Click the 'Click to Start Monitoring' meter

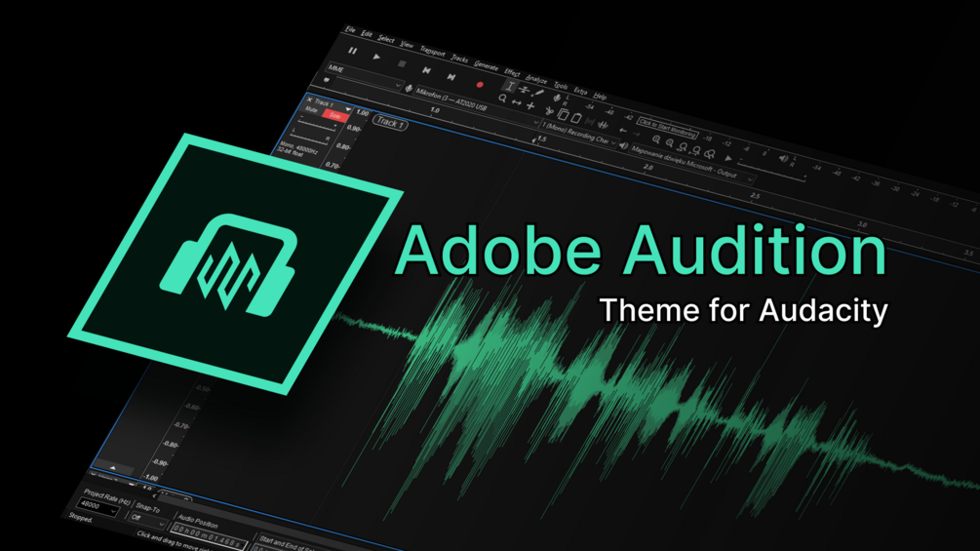(x=668, y=128)
